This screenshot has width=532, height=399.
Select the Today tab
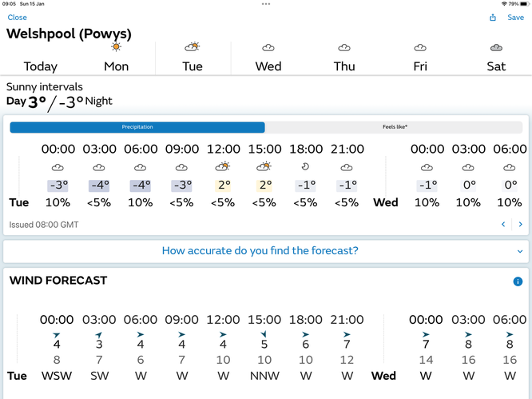[41, 66]
